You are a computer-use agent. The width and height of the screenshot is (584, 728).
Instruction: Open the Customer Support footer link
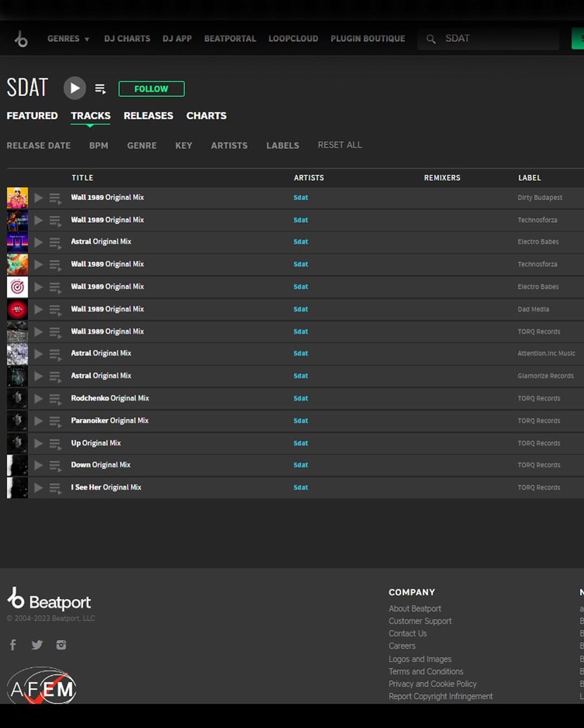[x=420, y=621]
